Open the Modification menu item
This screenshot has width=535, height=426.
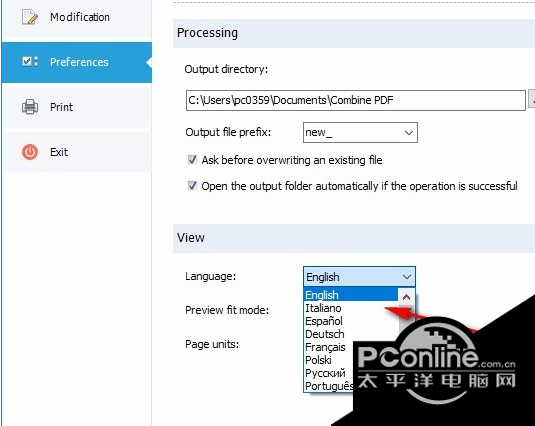tap(77, 17)
